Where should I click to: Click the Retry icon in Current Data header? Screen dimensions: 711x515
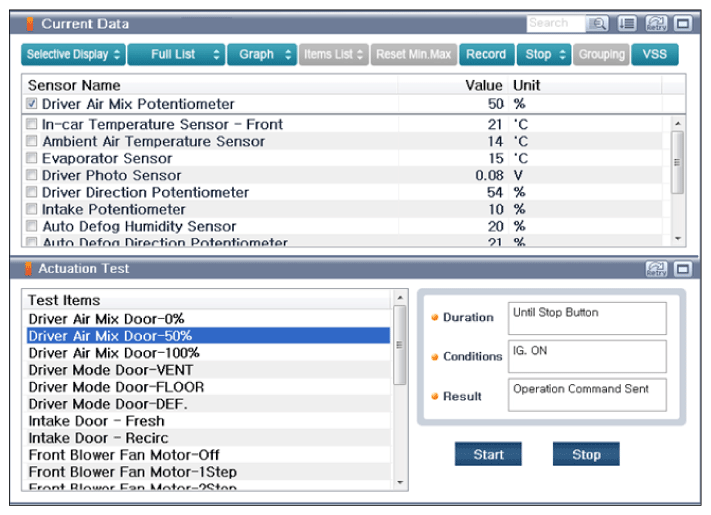point(656,23)
